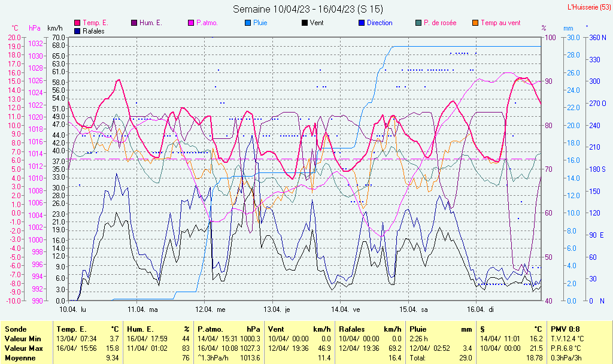Viewport: 613px width, 364px height.
Task: Click the 'Temp au vent' legend label
Action: tap(500, 23)
